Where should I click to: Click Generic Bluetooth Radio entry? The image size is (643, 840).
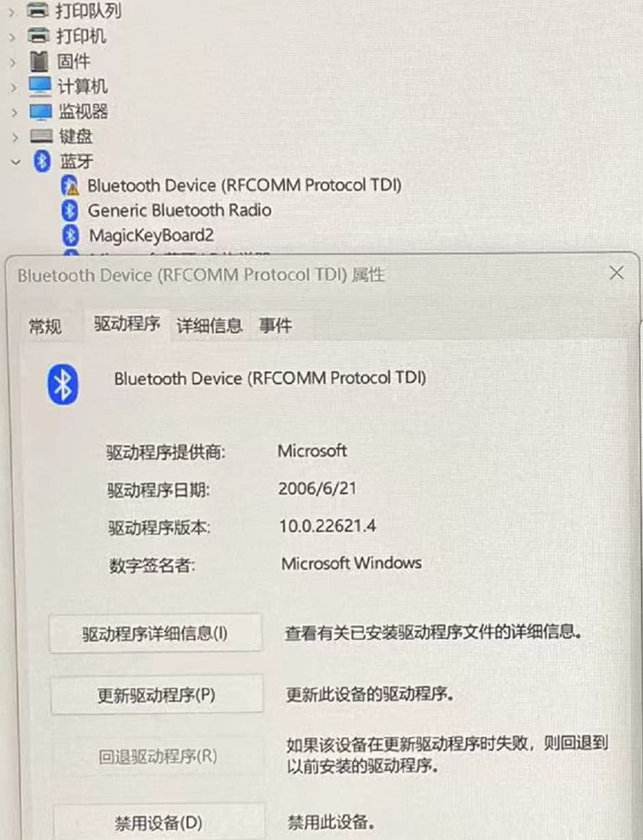180,210
